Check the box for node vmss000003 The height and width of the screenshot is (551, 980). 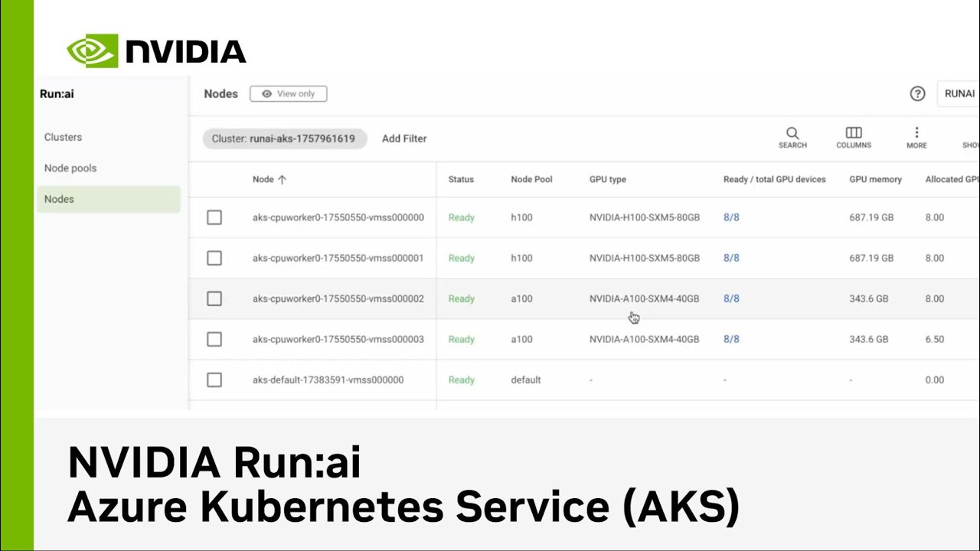tap(214, 339)
